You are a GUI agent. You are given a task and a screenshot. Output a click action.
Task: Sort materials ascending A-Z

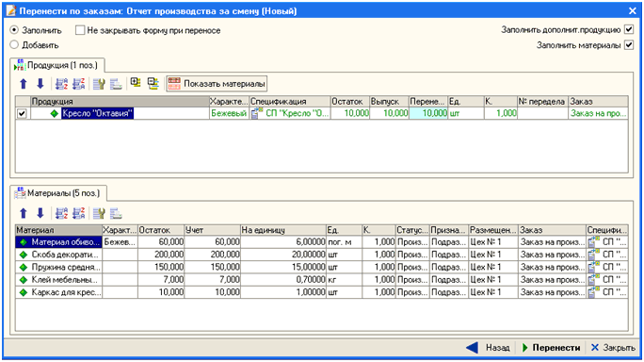[61, 213]
